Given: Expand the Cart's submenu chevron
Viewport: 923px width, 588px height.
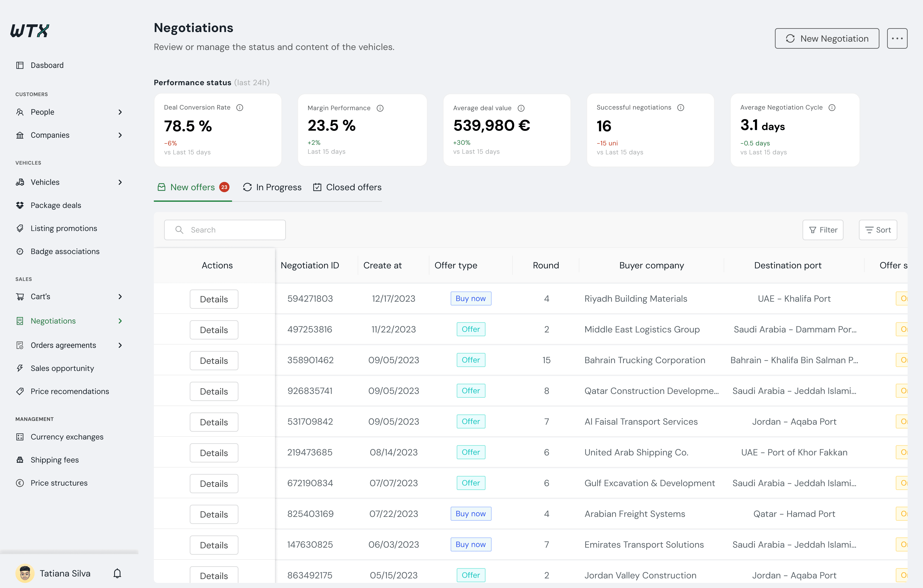Looking at the screenshot, I should pos(120,297).
